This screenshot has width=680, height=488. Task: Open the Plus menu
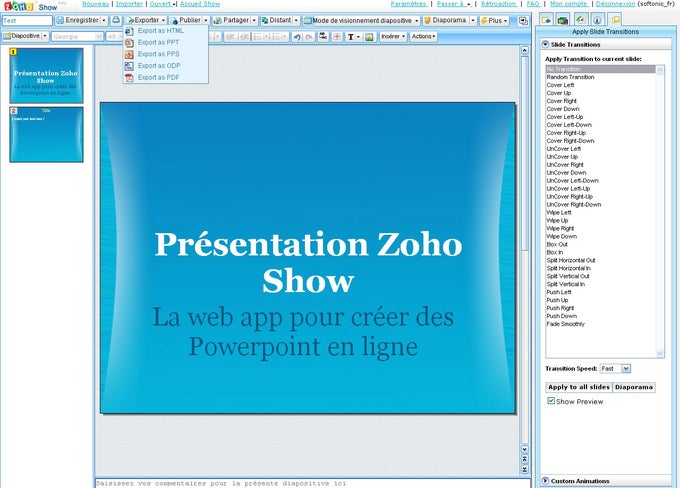point(494,20)
